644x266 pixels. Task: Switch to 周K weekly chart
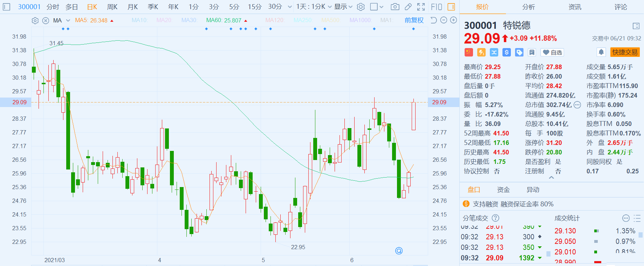click(112, 7)
